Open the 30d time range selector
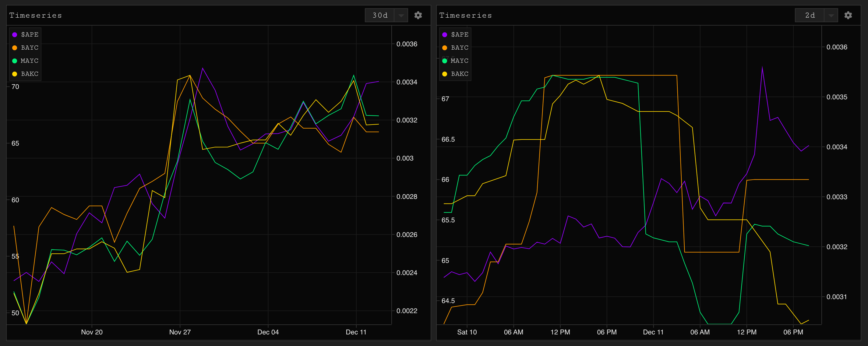868x346 pixels. pos(380,16)
